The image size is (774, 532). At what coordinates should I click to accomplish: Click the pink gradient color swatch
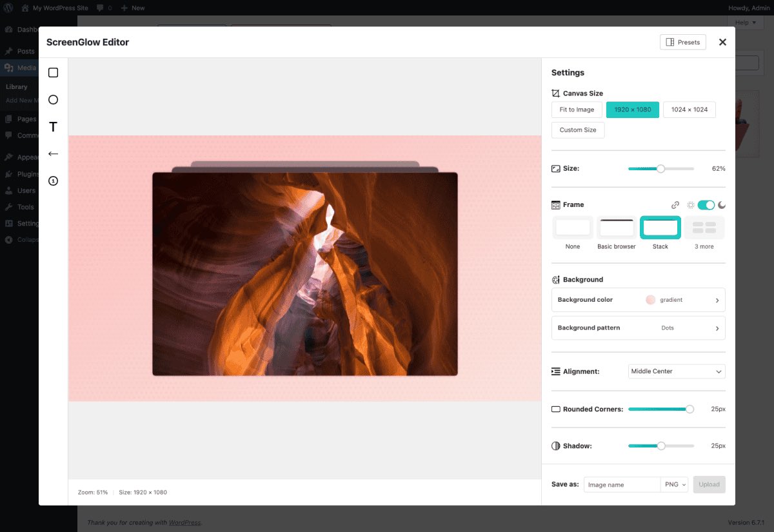point(650,300)
